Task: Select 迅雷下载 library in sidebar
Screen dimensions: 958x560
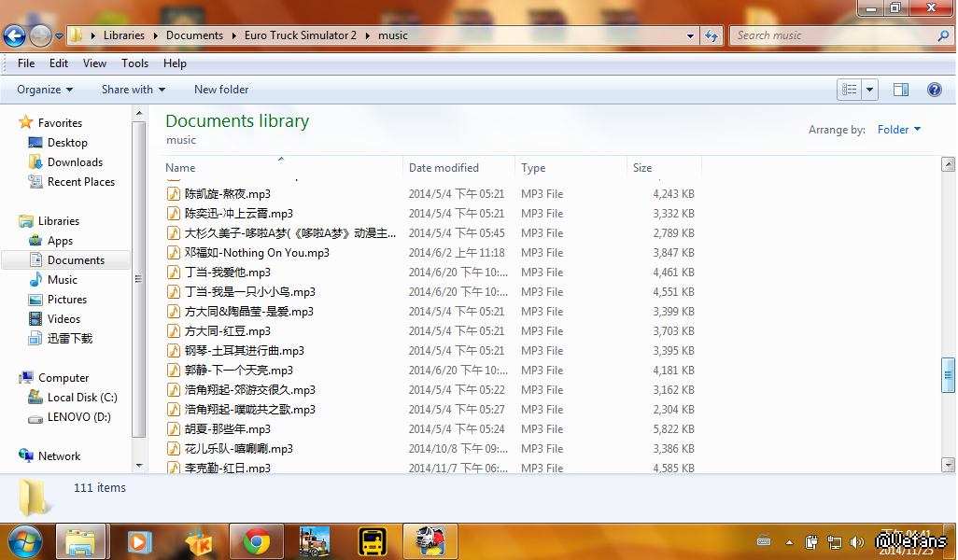Action: [61, 338]
